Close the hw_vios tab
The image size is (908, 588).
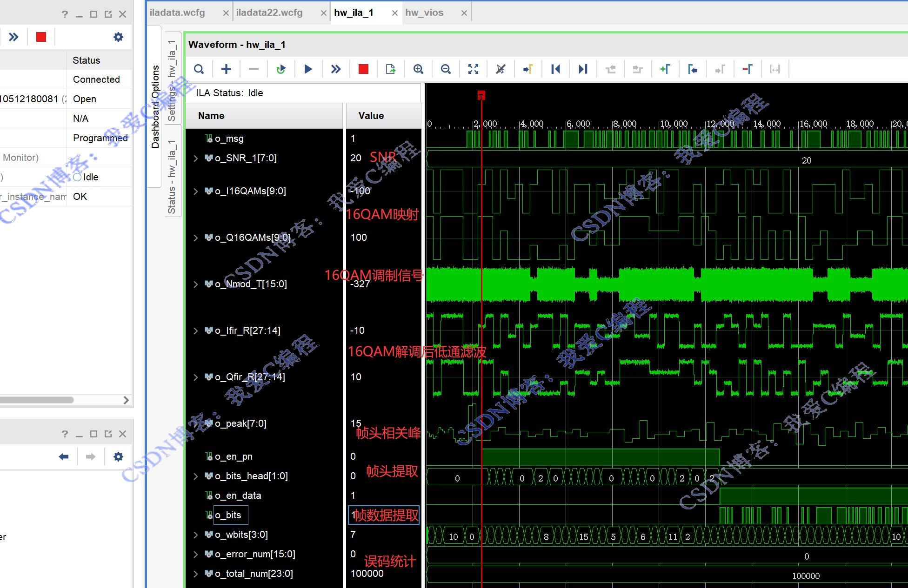pyautogui.click(x=464, y=13)
